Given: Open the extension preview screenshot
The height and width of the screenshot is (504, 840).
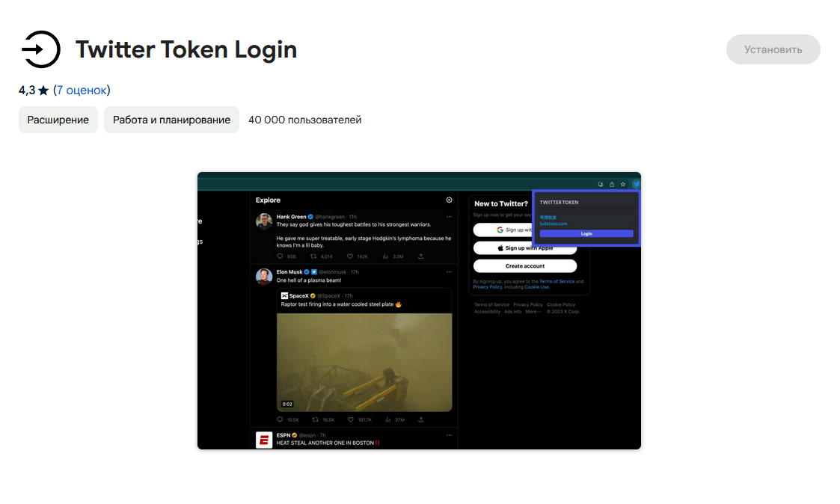Looking at the screenshot, I should point(419,310).
